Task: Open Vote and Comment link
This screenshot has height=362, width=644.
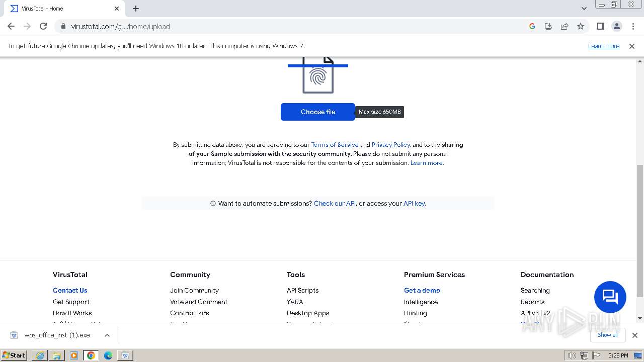Action: coord(199,302)
